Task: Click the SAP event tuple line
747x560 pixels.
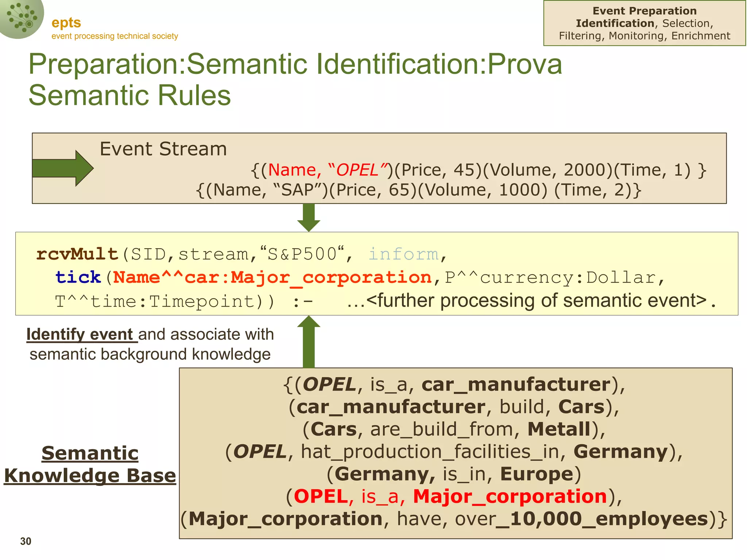Action: click(x=418, y=190)
